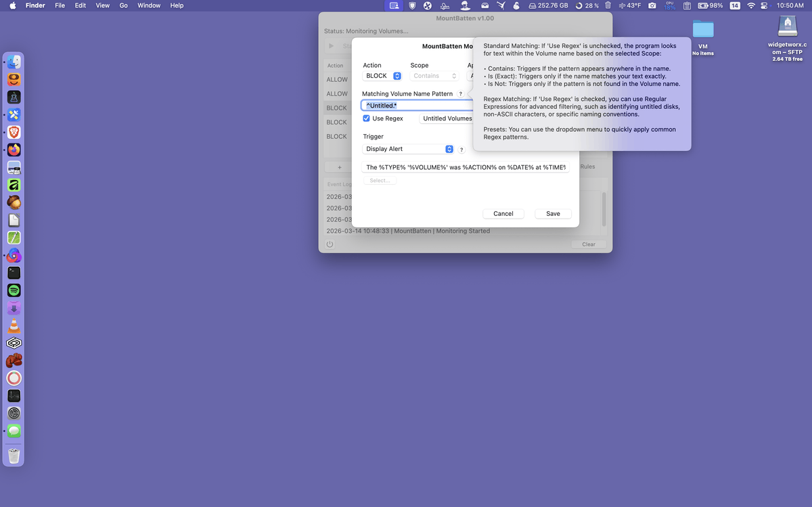This screenshot has height=507, width=812.
Task: Click the Cancel button
Action: click(x=503, y=213)
